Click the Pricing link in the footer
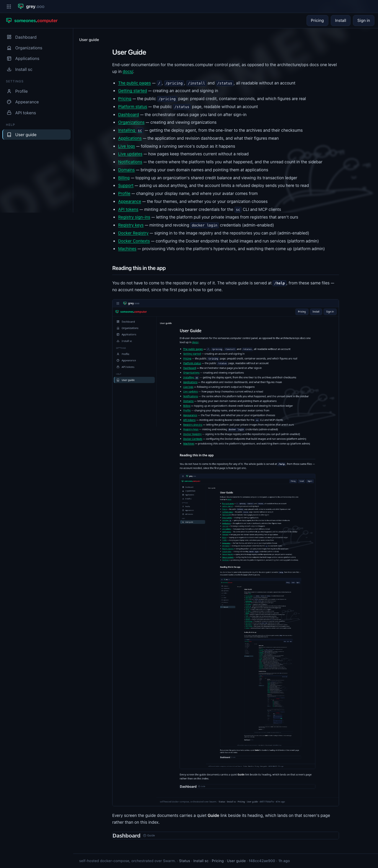This screenshot has height=868, width=378. pyautogui.click(x=218, y=861)
